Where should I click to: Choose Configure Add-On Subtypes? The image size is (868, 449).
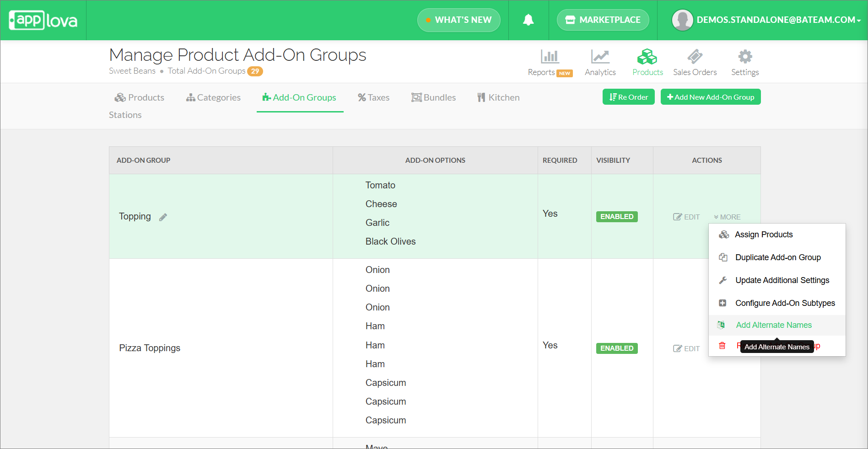click(777, 303)
